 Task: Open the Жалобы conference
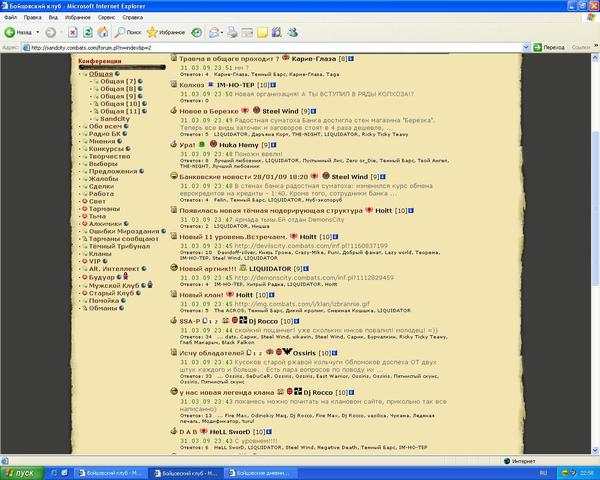pyautogui.click(x=103, y=179)
